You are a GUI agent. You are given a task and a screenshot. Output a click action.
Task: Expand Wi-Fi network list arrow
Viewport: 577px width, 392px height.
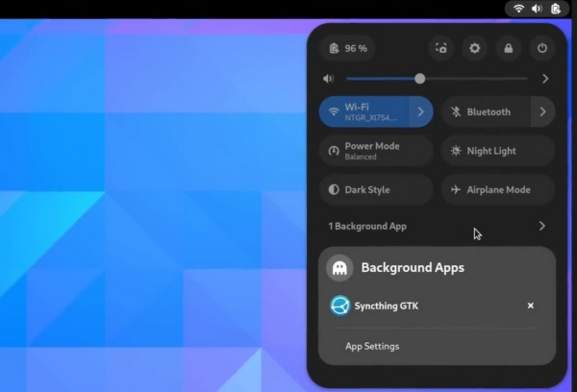421,111
